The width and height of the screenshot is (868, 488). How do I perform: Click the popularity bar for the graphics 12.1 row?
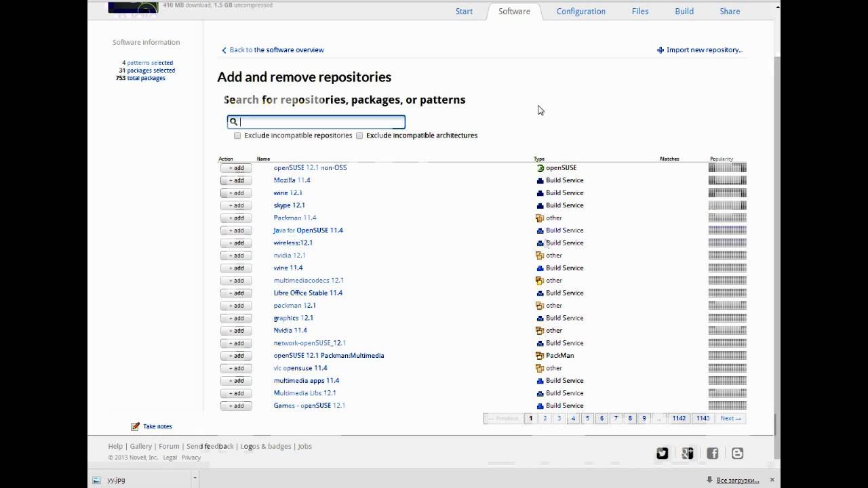coord(727,318)
